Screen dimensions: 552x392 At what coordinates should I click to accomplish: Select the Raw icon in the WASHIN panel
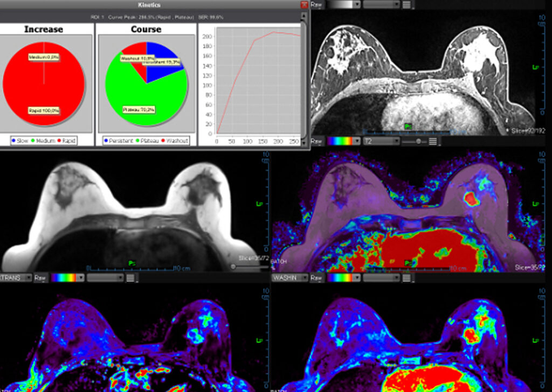click(316, 277)
